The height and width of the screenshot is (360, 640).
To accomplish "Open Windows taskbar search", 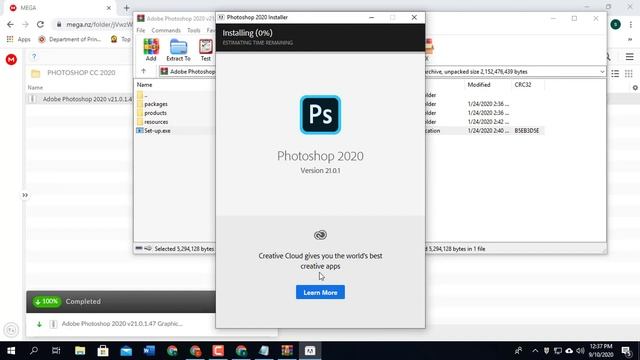I will tap(34, 351).
